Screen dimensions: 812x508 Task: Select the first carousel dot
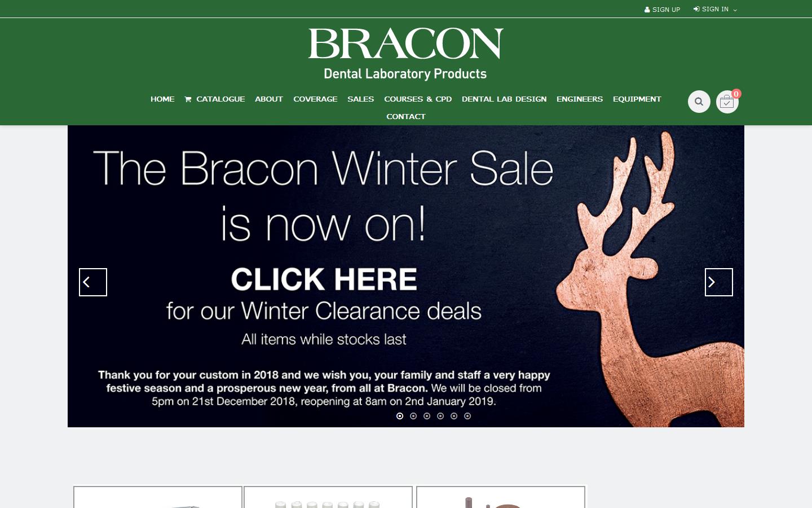(400, 416)
